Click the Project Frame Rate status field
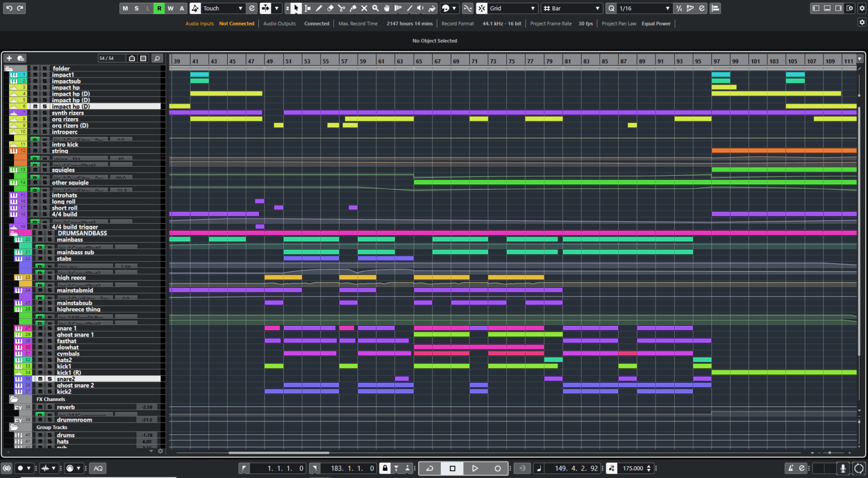 click(x=562, y=24)
